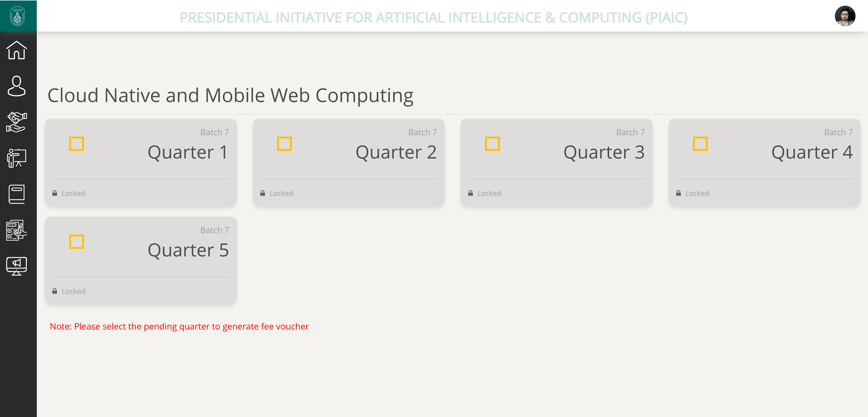The image size is (868, 417).
Task: Click the Locked label on Quarter 3 card
Action: 489,193
